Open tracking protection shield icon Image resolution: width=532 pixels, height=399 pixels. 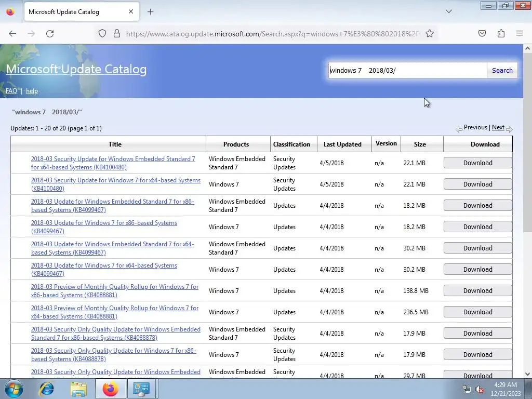(x=102, y=34)
